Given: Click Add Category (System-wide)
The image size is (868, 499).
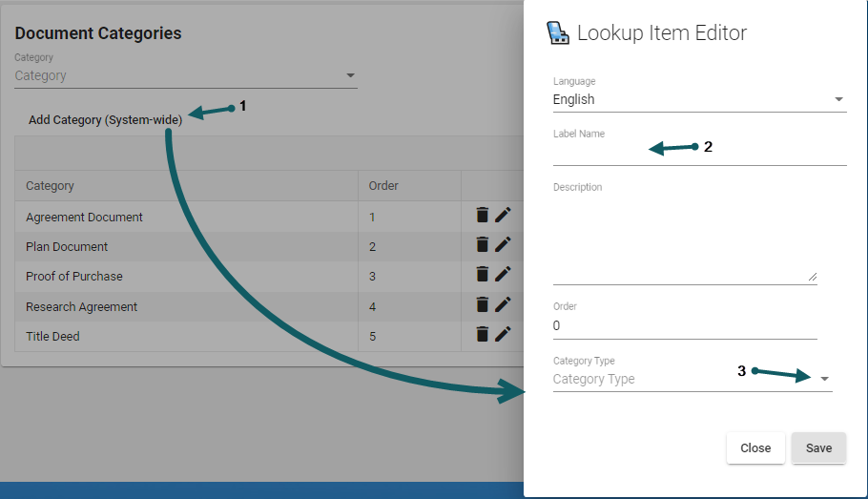Looking at the screenshot, I should 105,120.
